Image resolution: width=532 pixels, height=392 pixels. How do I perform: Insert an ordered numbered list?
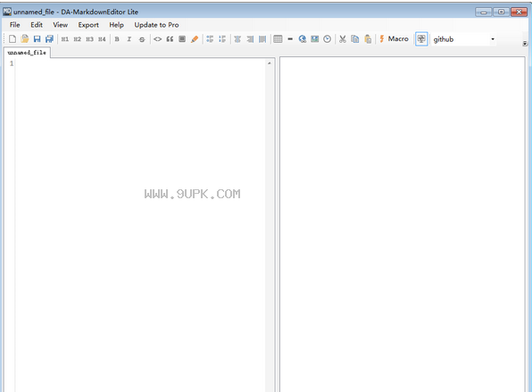coord(222,39)
